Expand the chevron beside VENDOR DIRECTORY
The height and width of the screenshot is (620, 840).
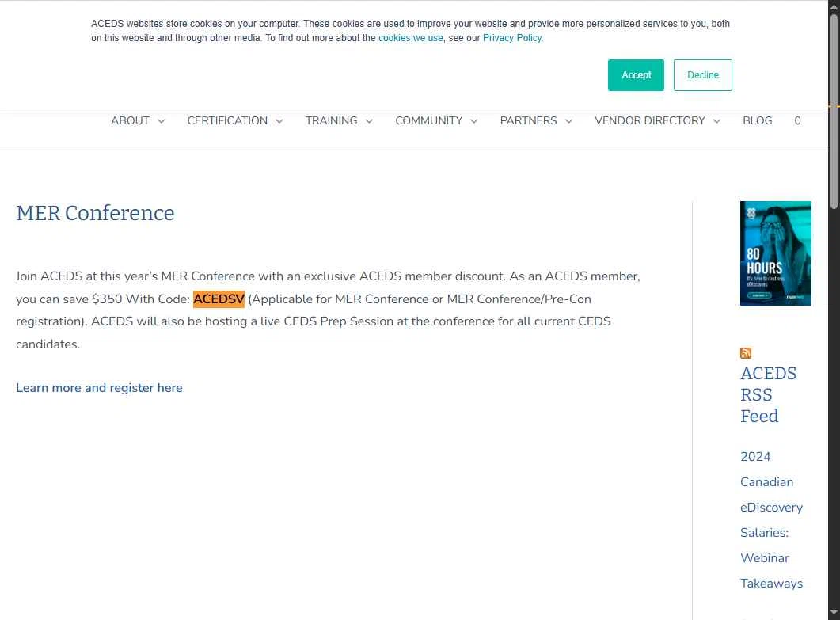pyautogui.click(x=716, y=121)
